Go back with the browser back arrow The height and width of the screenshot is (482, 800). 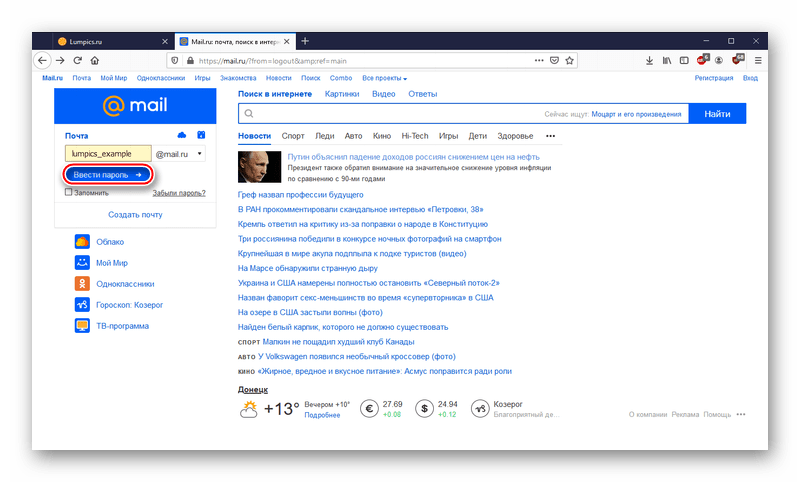click(42, 61)
